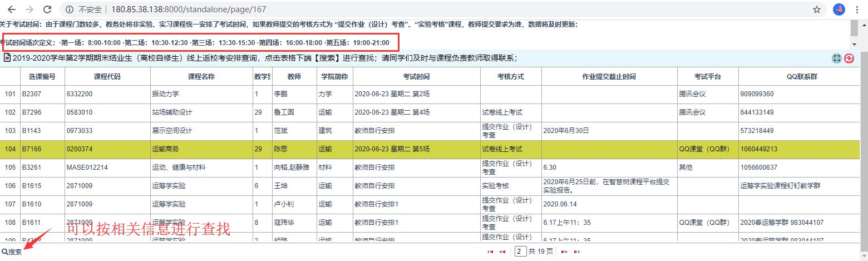Click teacher name 陈思
The height and width of the screenshot is (261, 868).
(281, 149)
